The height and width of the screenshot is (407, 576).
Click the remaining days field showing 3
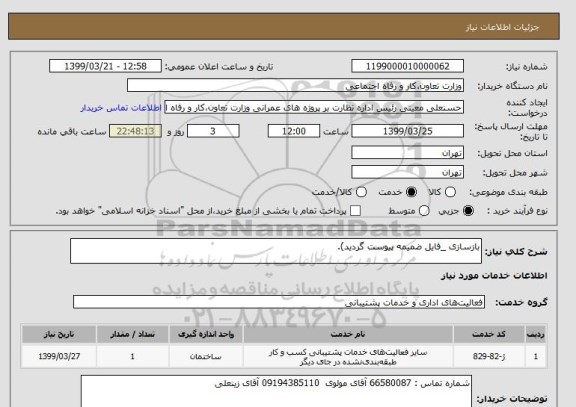(x=213, y=131)
